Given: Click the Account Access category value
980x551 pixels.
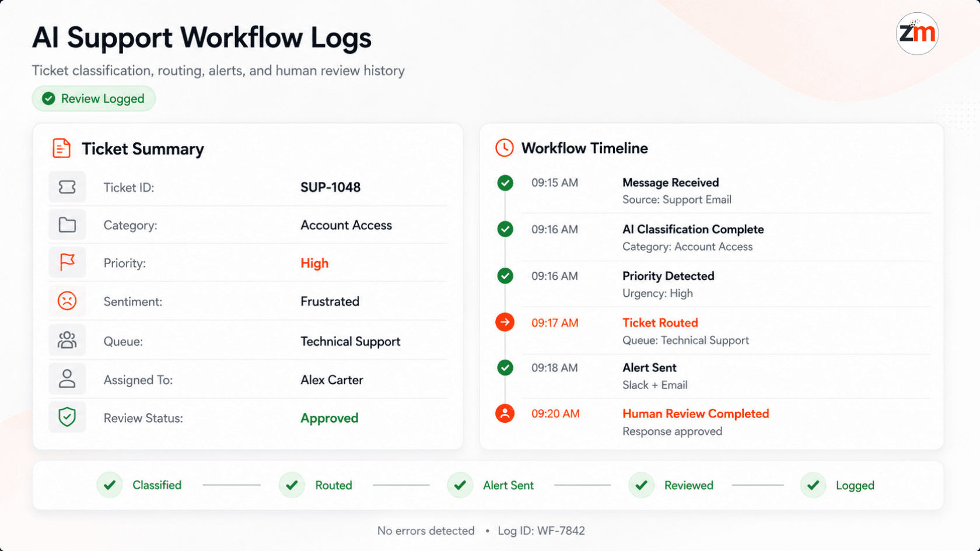Looking at the screenshot, I should (x=346, y=225).
